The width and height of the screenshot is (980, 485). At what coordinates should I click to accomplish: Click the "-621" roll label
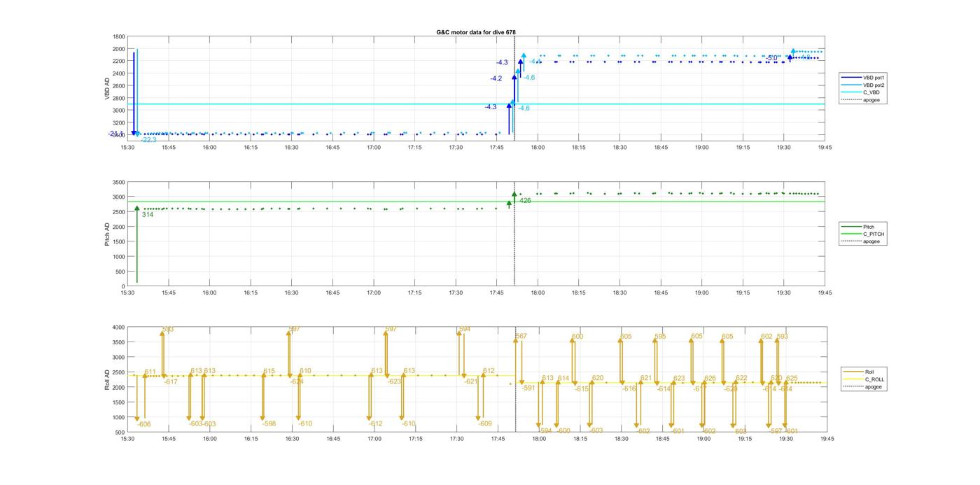pos(471,381)
